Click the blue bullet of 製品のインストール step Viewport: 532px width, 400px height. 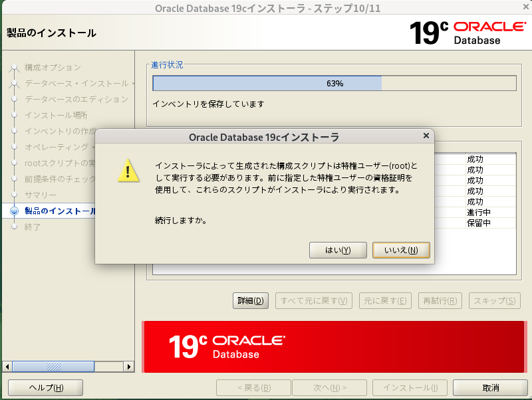(x=14, y=211)
